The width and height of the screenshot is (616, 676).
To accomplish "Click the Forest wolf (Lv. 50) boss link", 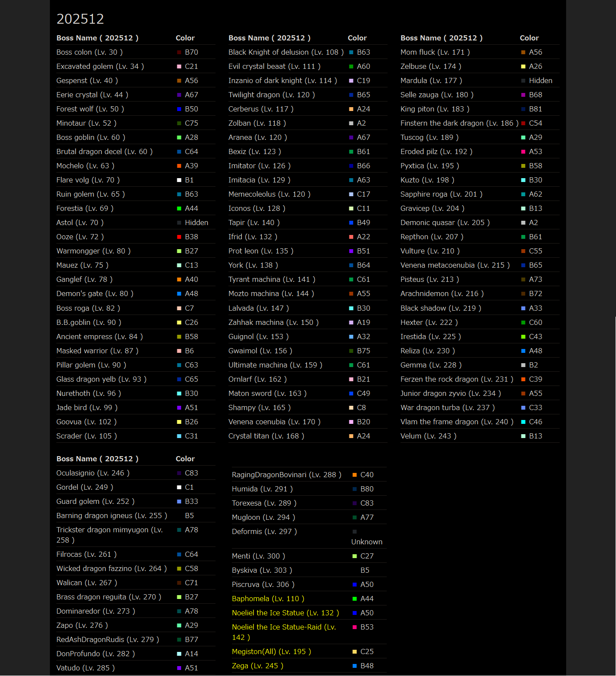I will coord(90,109).
